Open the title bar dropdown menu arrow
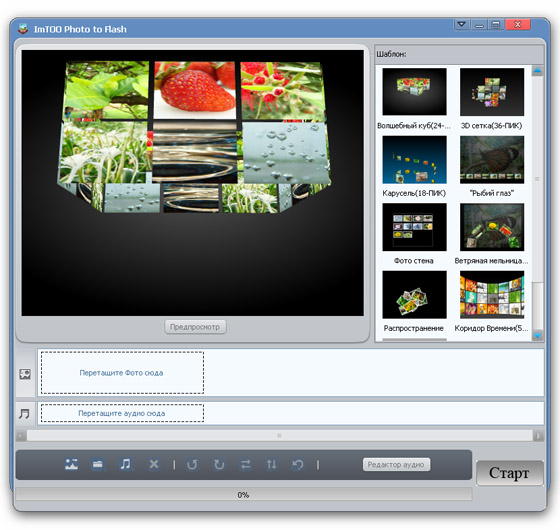This screenshot has height=530, width=560. pyautogui.click(x=461, y=24)
